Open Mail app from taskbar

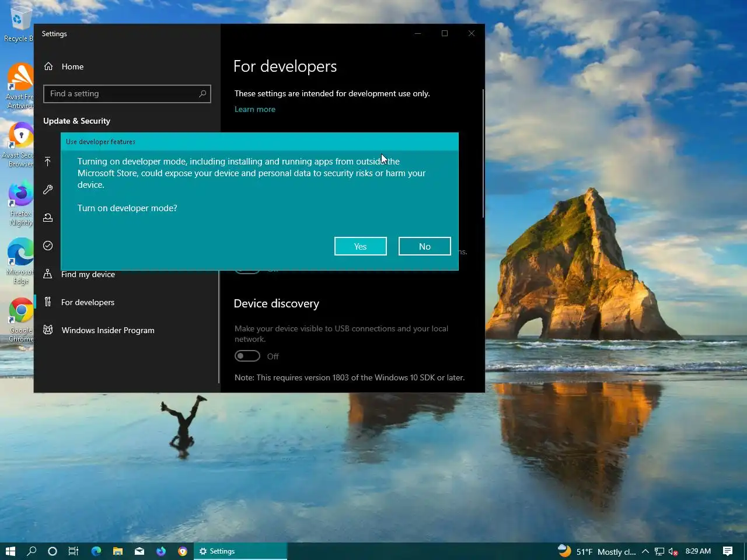pyautogui.click(x=139, y=551)
